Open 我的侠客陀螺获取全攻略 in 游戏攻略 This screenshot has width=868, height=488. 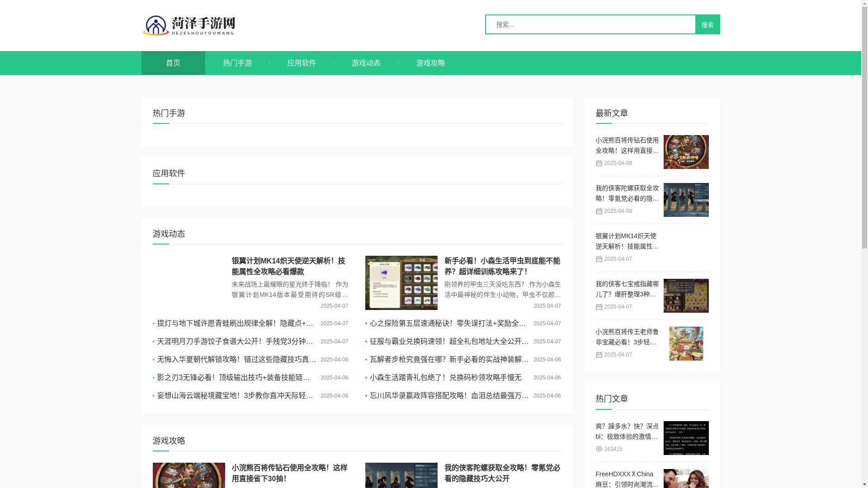pos(502,473)
